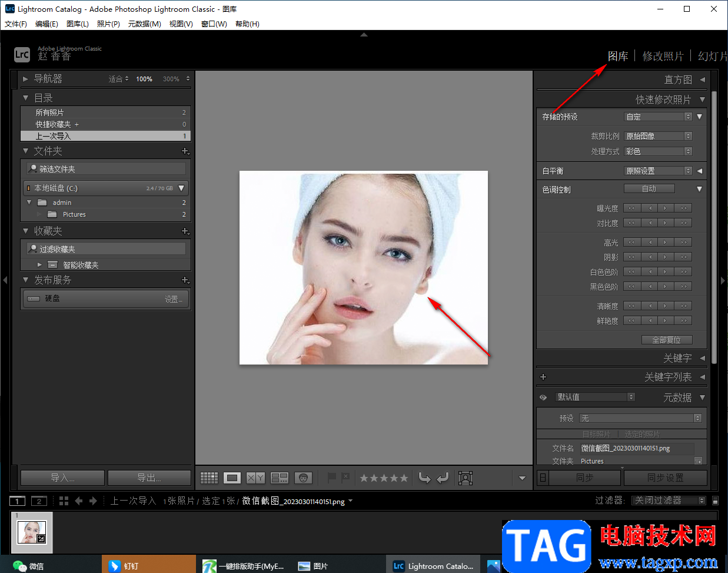Set rating with the fifth star
728x573 pixels.
[x=404, y=478]
